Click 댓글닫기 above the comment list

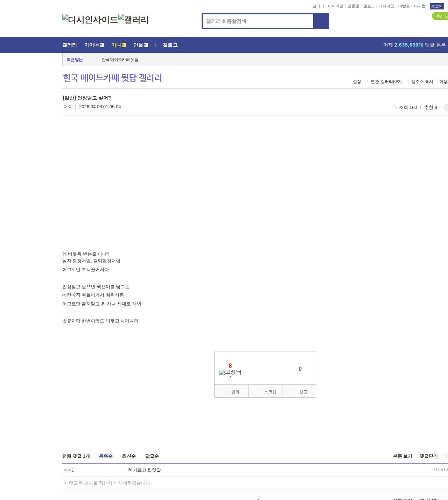(x=429, y=456)
